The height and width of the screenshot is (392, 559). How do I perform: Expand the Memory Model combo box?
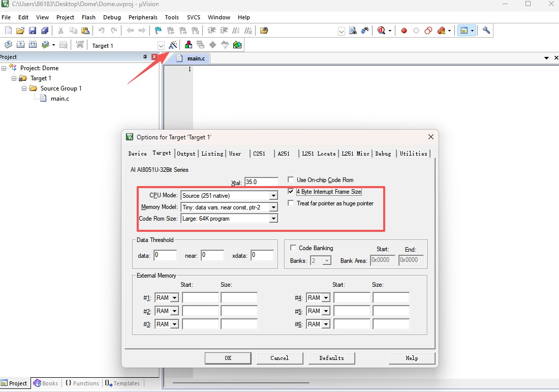pos(273,207)
